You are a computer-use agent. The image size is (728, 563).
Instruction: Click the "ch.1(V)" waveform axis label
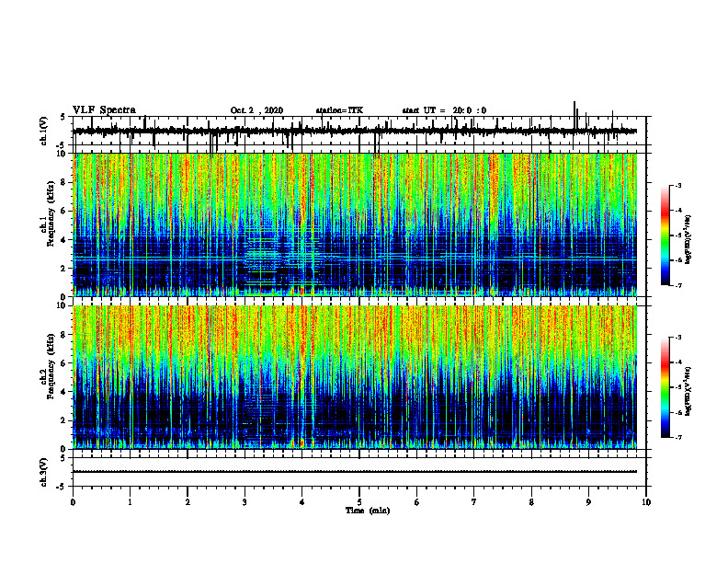pos(44,131)
